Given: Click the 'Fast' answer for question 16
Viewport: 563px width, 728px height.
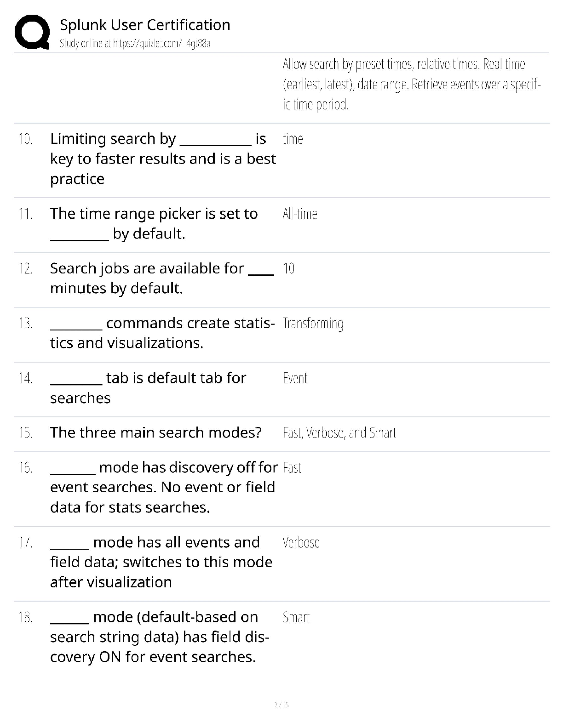Looking at the screenshot, I should tap(292, 468).
